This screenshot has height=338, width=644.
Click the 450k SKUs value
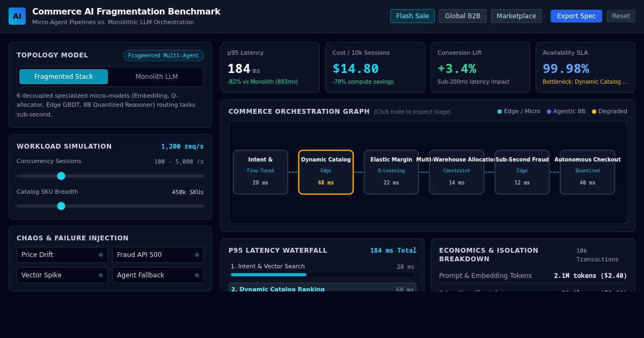[x=188, y=192]
